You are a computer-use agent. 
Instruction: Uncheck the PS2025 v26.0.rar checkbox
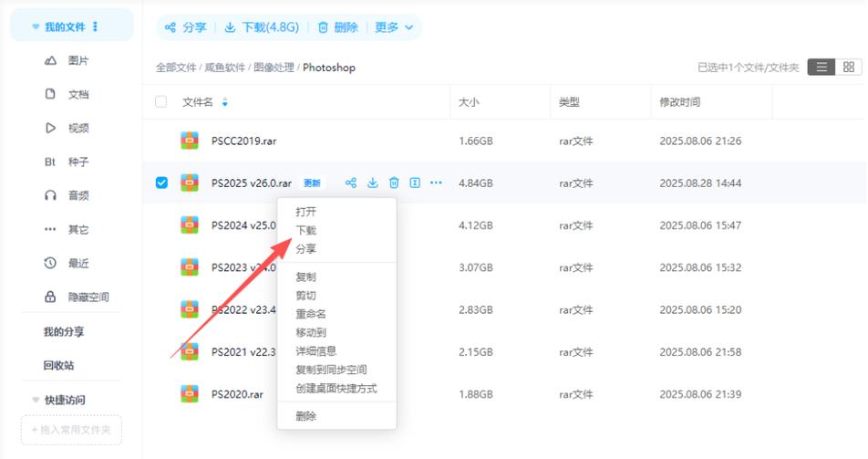tap(161, 183)
